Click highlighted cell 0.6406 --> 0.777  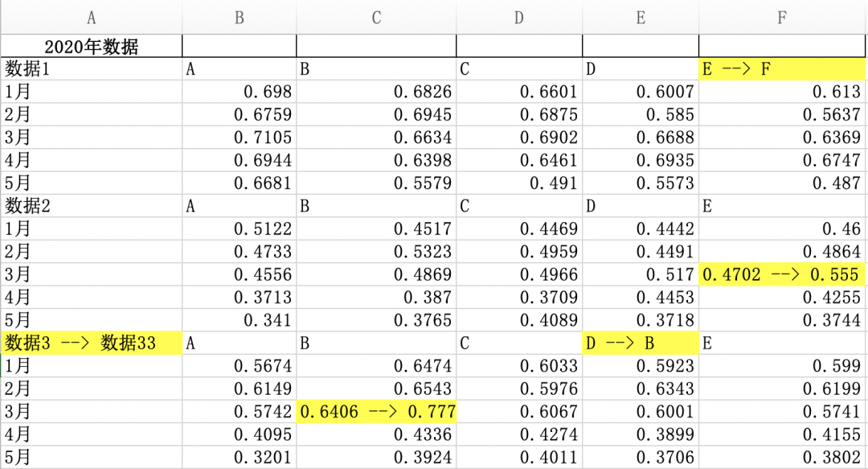376,411
